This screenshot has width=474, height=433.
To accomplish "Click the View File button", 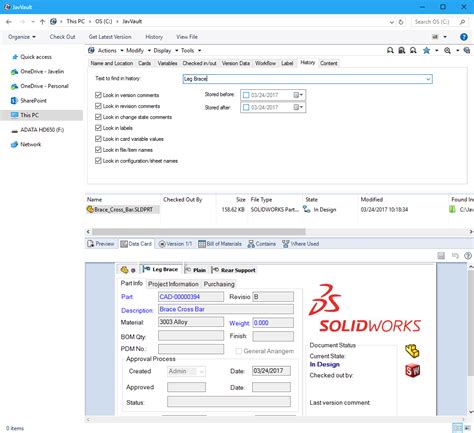I will pyautogui.click(x=187, y=37).
